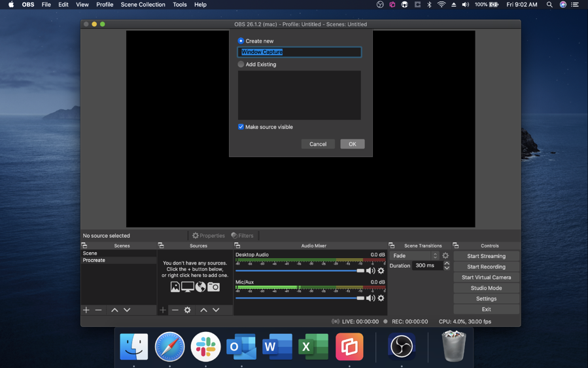This screenshot has height=368, width=588.
Task: Click the camera source icon
Action: (213, 287)
